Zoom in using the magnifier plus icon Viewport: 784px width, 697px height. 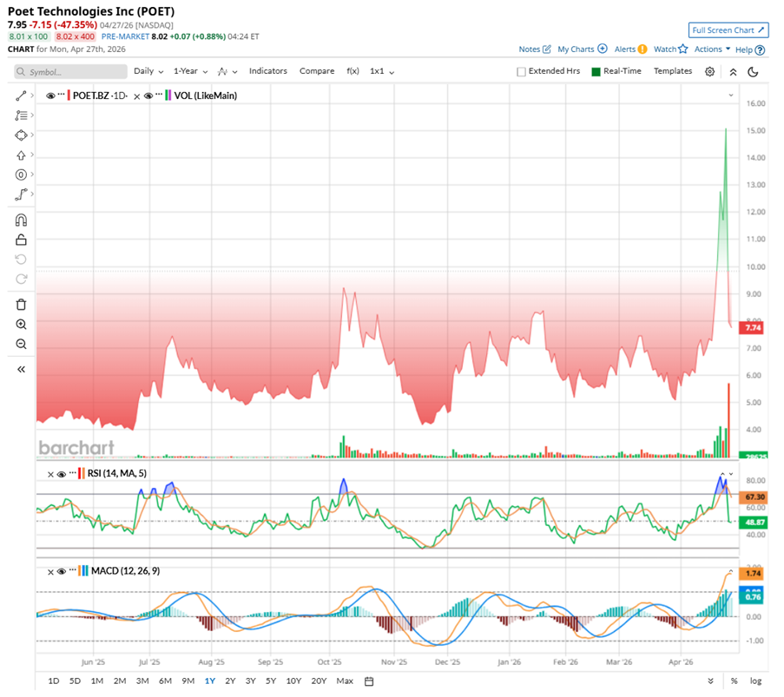coord(21,324)
